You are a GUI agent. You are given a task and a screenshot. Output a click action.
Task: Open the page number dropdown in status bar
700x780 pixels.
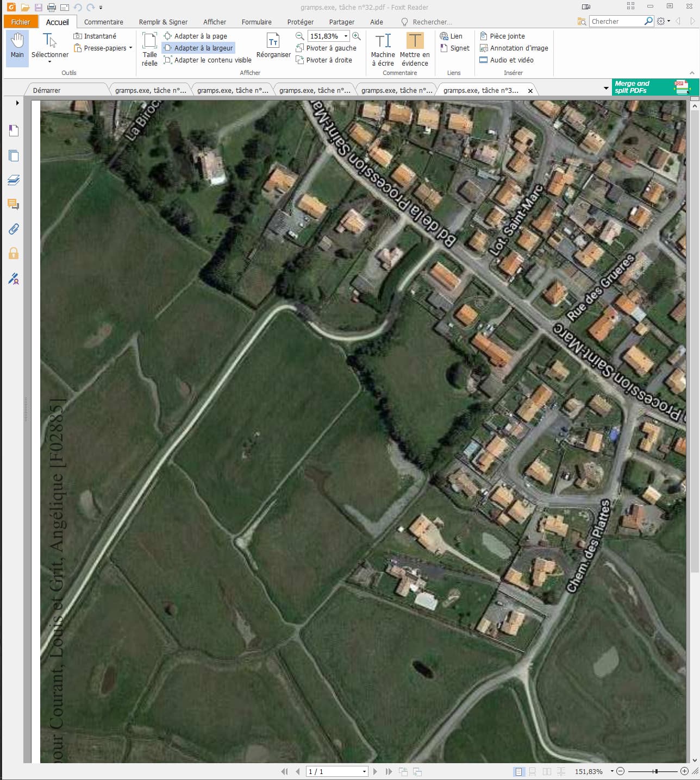[364, 771]
